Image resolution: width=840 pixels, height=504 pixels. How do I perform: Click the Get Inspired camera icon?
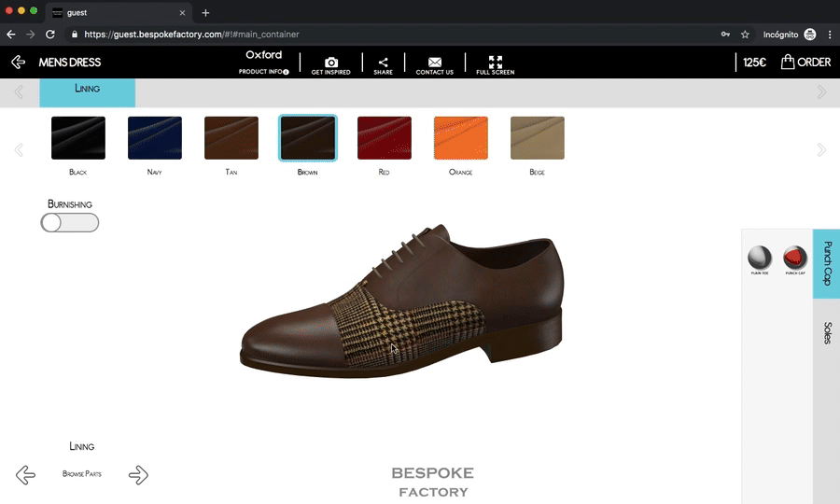pos(330,62)
